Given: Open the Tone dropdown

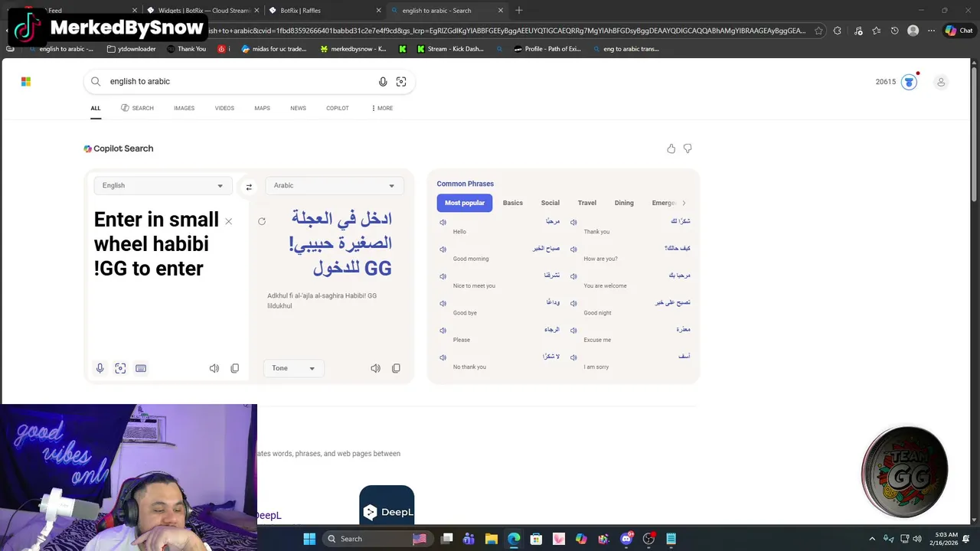Looking at the screenshot, I should coord(293,368).
